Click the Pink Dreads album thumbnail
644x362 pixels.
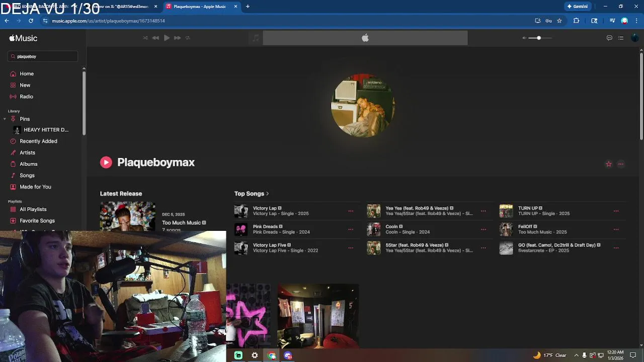click(241, 229)
